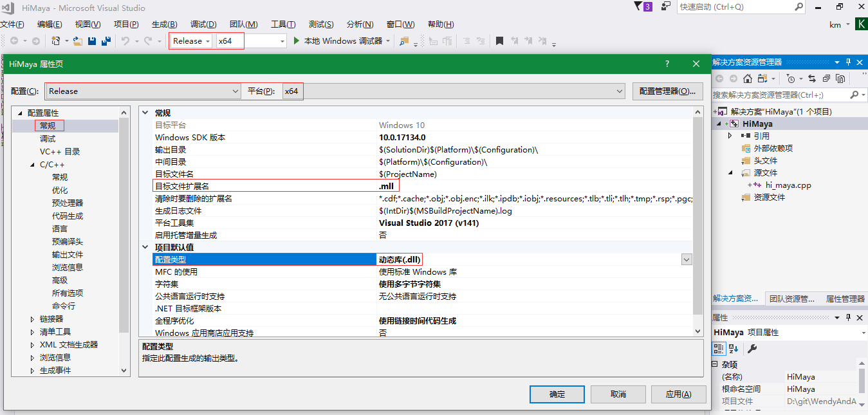868x415 pixels.
Task: Click the 平台工具集 property row
Action: pyautogui.click(x=423, y=223)
